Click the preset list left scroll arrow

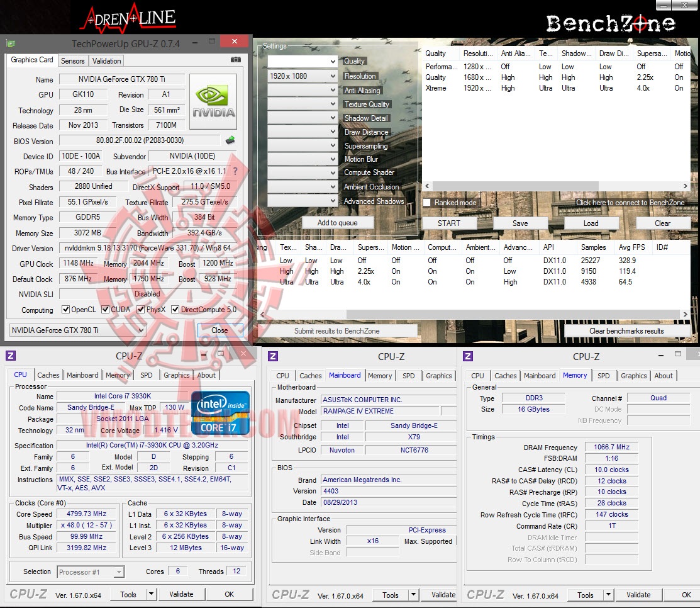427,186
